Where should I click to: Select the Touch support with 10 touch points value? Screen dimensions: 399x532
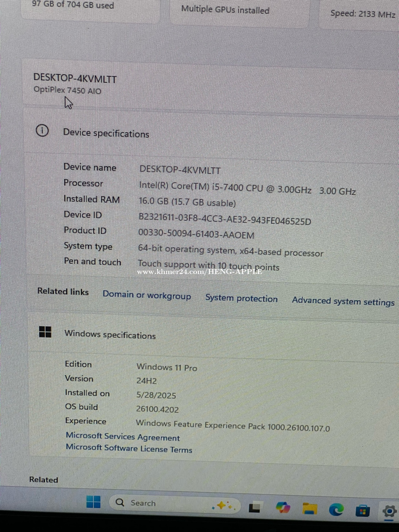(208, 265)
